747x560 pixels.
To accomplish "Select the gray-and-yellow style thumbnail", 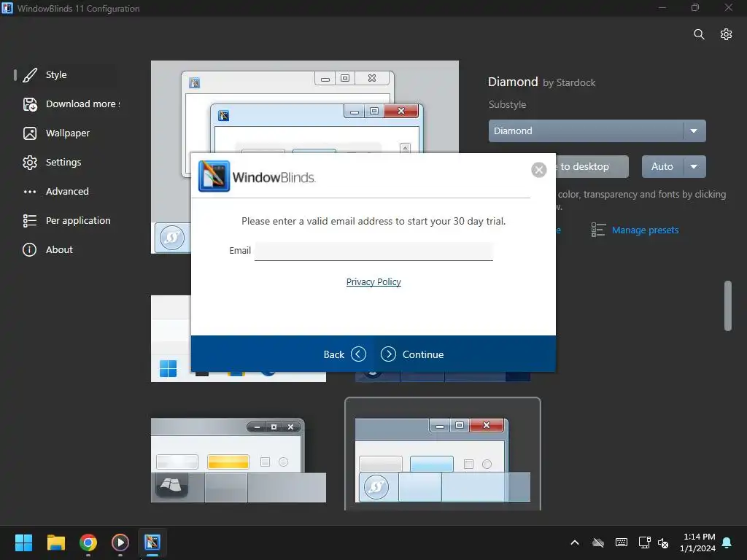I will (239, 460).
